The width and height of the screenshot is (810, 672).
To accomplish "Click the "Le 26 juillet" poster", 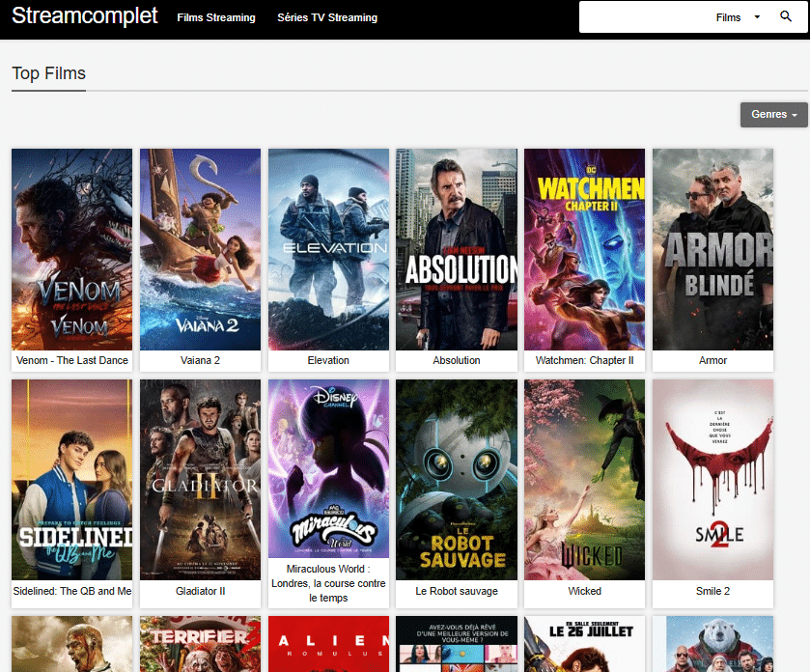I will tap(585, 644).
